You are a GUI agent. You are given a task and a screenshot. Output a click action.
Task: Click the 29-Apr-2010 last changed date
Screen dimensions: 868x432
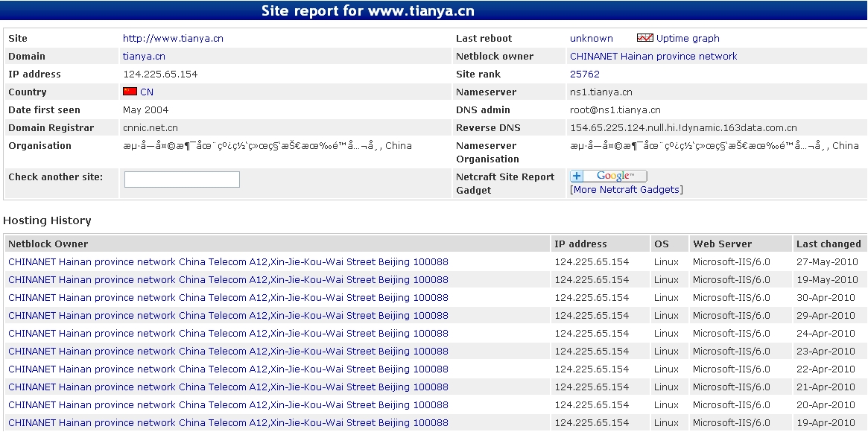(x=826, y=316)
